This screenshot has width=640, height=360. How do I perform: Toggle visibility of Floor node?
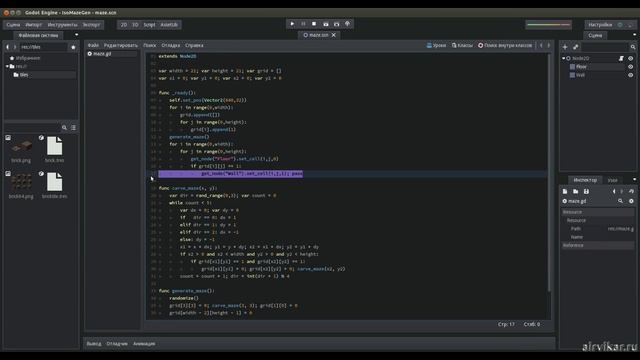(631, 67)
